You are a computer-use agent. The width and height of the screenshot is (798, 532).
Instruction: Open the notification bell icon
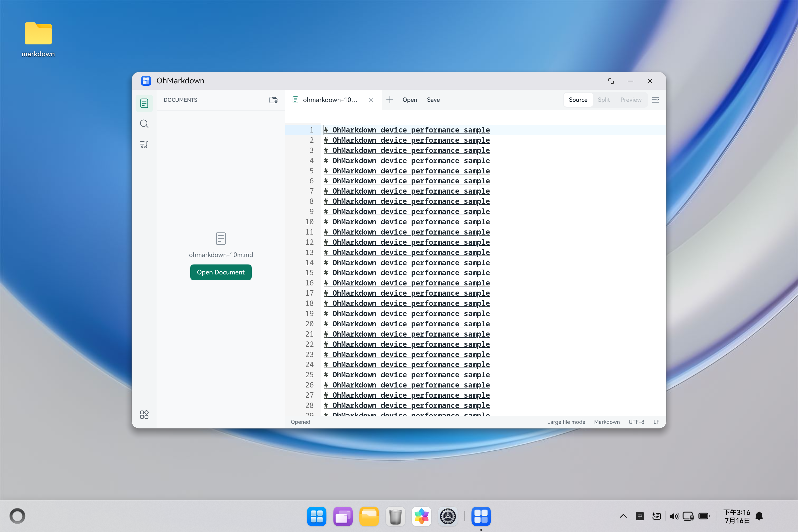[x=759, y=516]
